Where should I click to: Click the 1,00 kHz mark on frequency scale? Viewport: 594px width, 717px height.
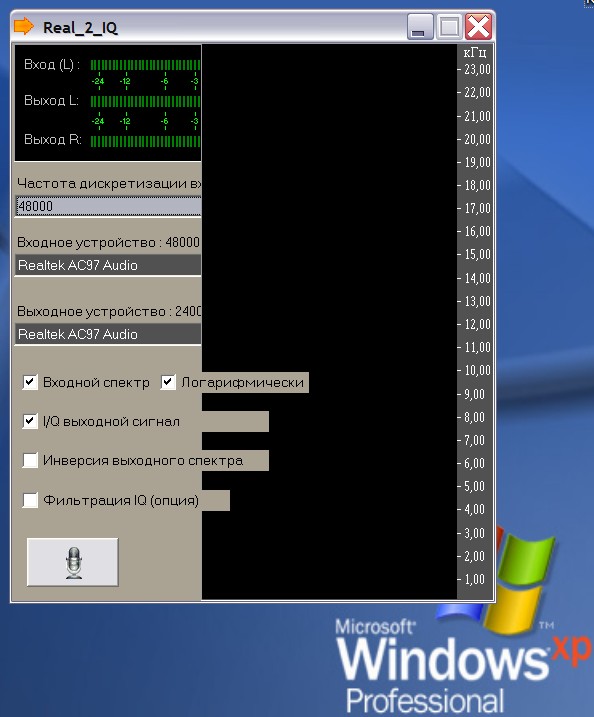click(x=474, y=579)
